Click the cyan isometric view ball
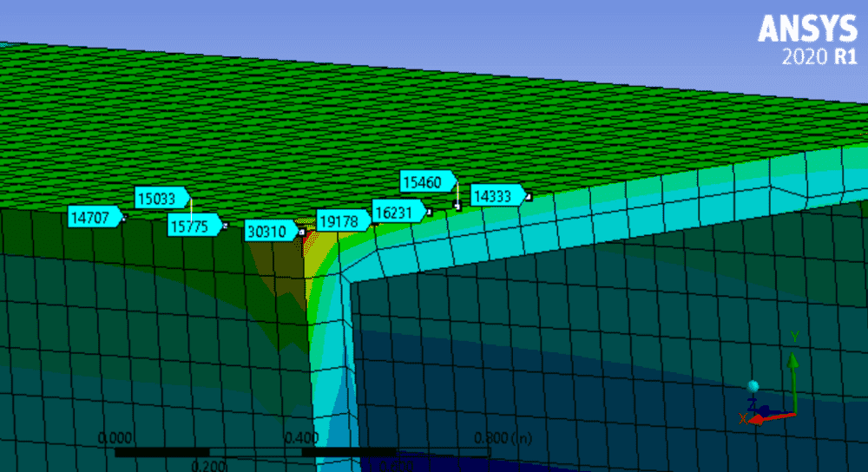868x472 pixels. point(753,386)
